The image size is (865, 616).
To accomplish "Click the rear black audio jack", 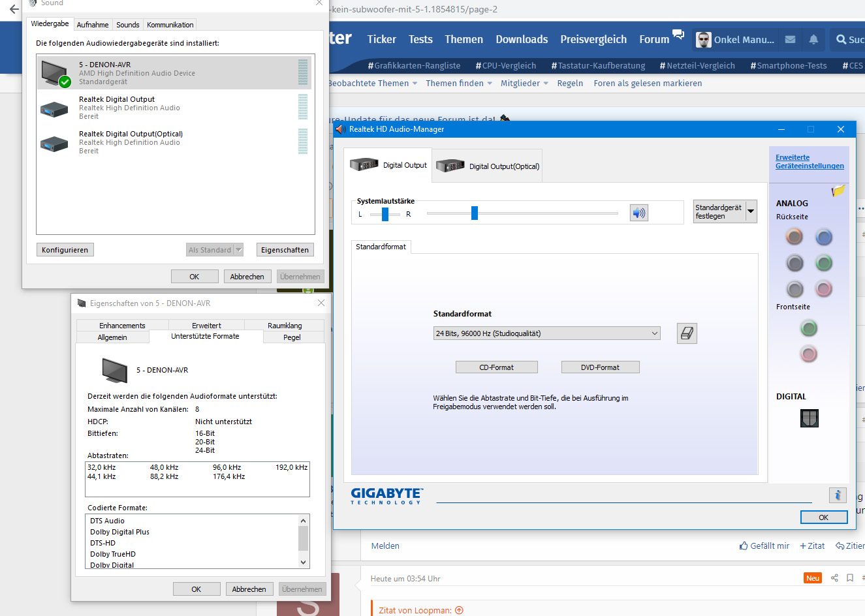I will click(x=794, y=263).
